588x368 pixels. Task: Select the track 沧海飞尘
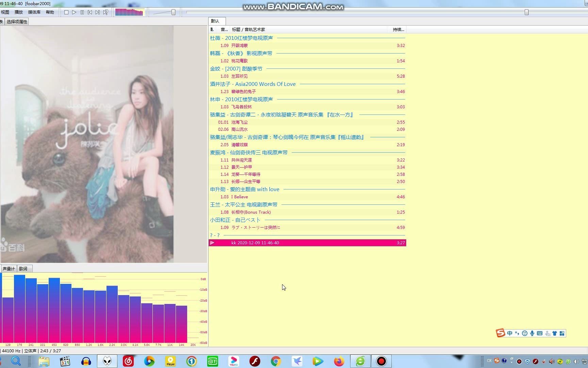point(307,122)
